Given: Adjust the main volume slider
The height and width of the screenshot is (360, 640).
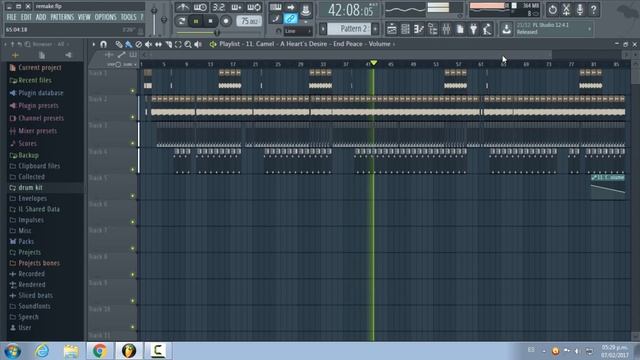Looking at the screenshot, I should click(154, 20).
